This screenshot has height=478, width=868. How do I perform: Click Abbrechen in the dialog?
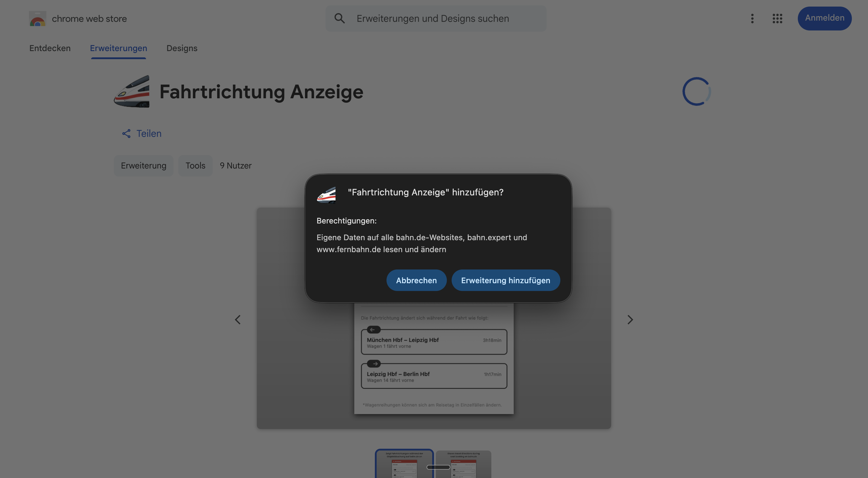coord(416,280)
